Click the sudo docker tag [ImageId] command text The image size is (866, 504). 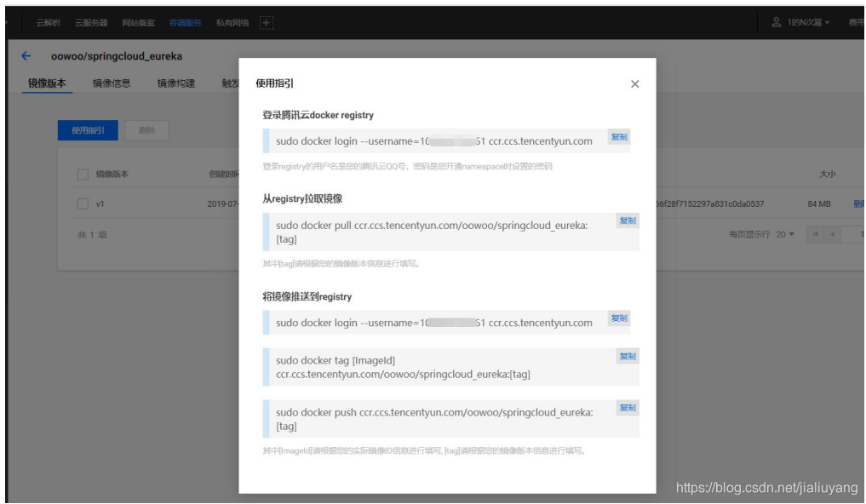point(403,367)
